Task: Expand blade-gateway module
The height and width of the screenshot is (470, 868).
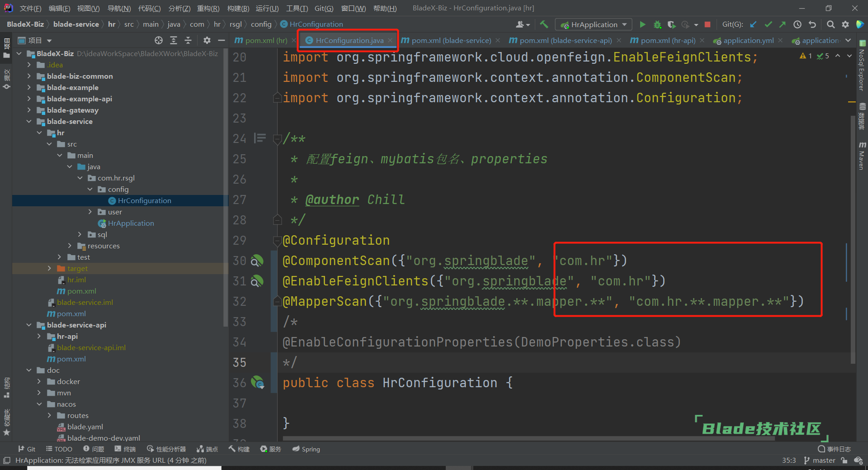Action: click(x=29, y=110)
